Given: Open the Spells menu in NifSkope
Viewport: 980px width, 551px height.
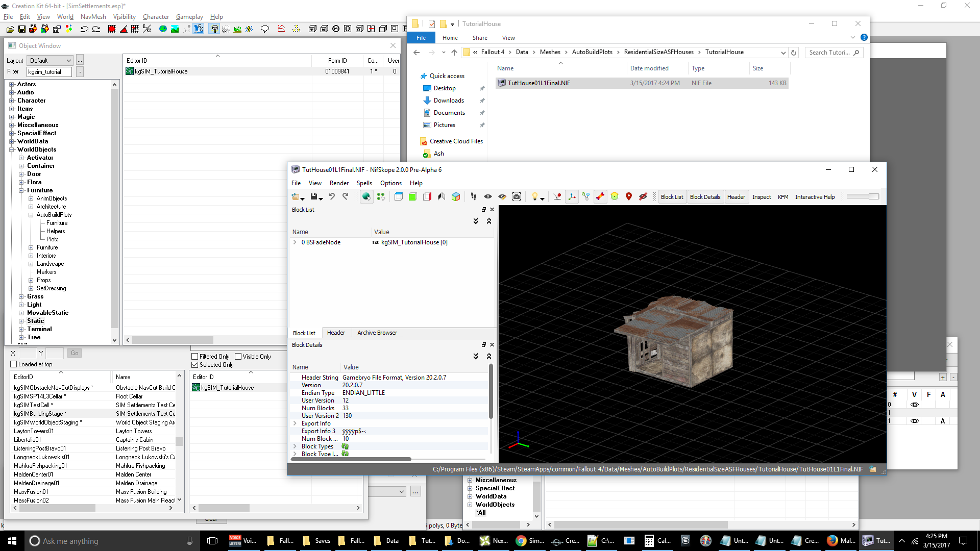Looking at the screenshot, I should (x=364, y=183).
